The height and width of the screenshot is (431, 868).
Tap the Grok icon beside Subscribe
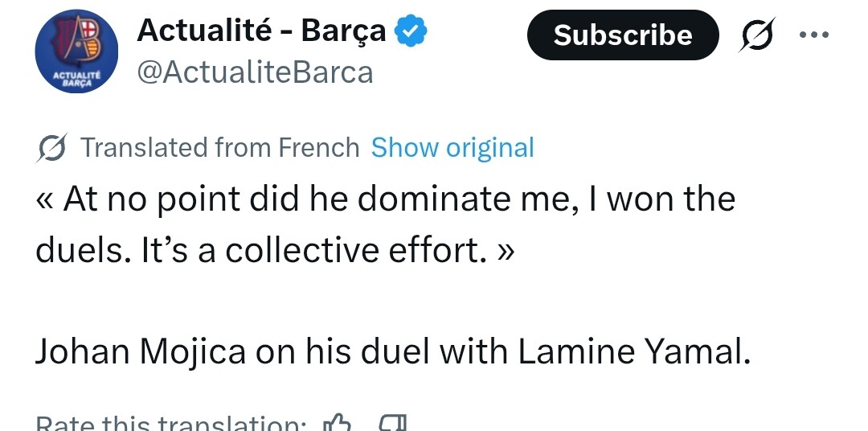[x=757, y=35]
